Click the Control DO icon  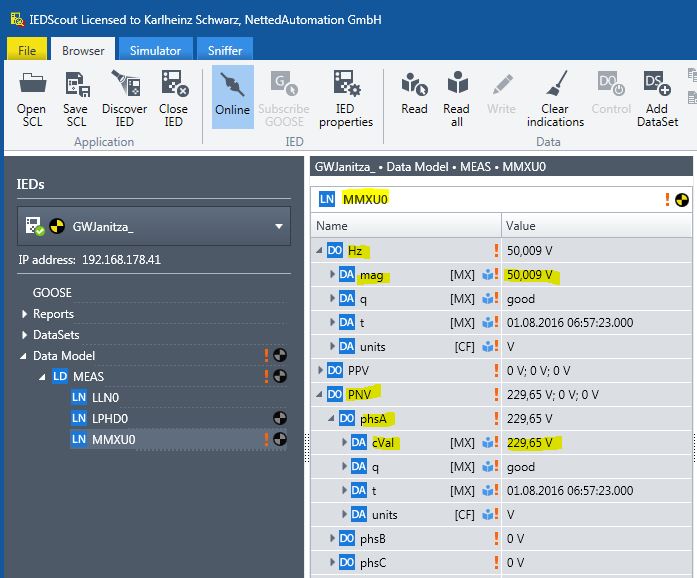[611, 83]
